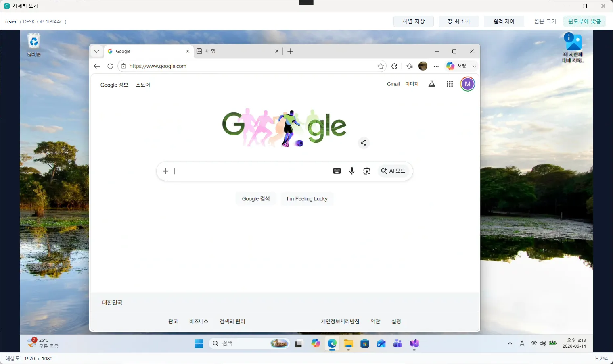Open Outlook from the taskbar
613x364 pixels.
coord(381,343)
